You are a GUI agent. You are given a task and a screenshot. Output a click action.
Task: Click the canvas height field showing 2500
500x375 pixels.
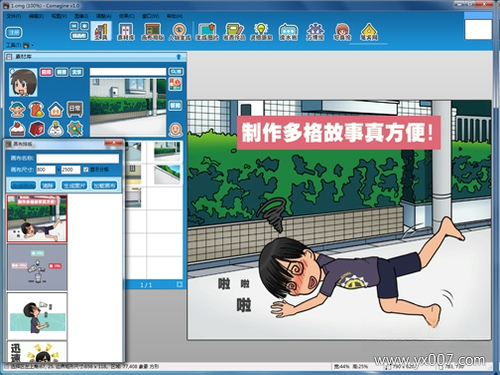click(x=71, y=170)
